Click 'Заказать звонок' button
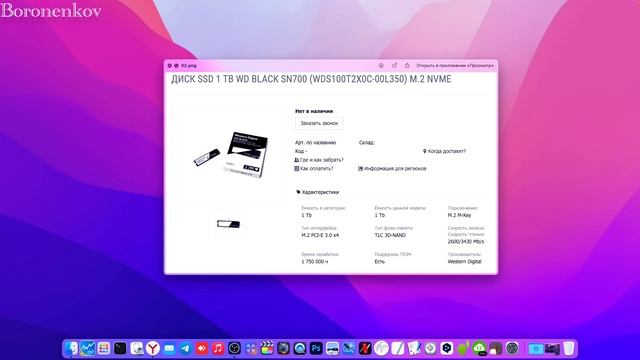This screenshot has width=640, height=360. (x=319, y=123)
